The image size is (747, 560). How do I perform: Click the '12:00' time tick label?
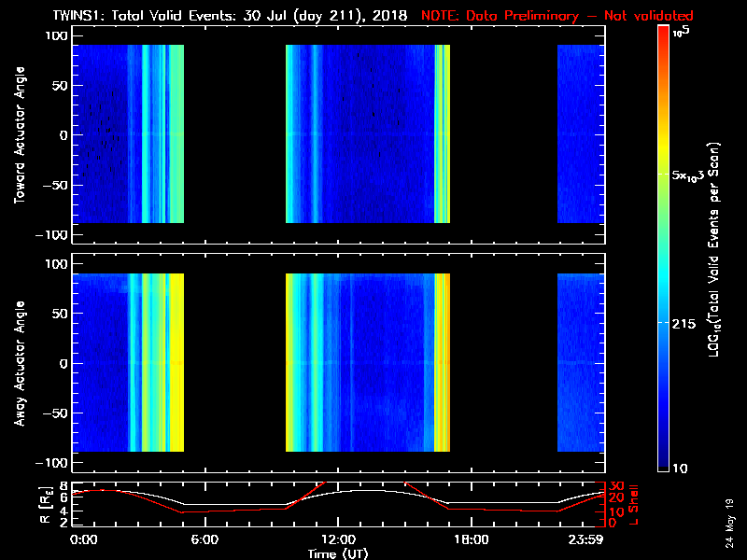tap(338, 539)
